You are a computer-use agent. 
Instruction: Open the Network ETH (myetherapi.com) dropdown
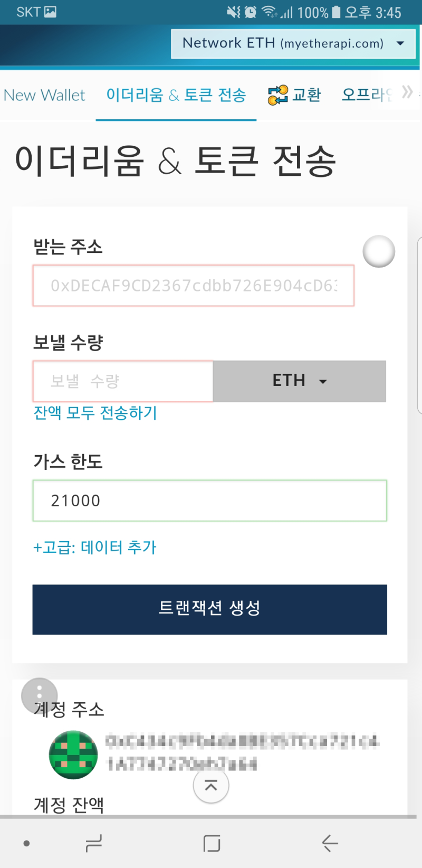tap(293, 44)
